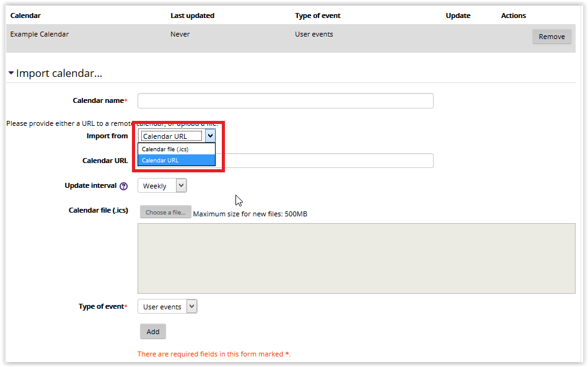Open the Update interval help icon
The image size is (588, 367).
click(123, 186)
